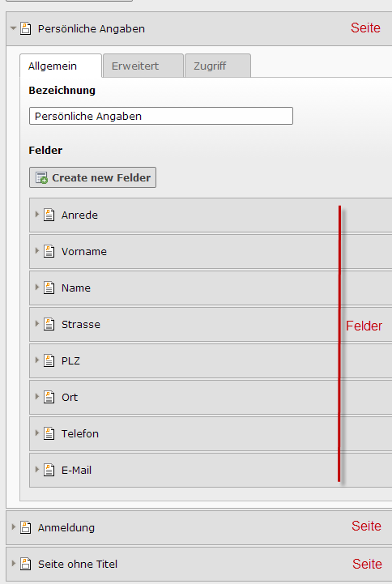
Task: Click the record icon next to Anrede
Action: [49, 215]
